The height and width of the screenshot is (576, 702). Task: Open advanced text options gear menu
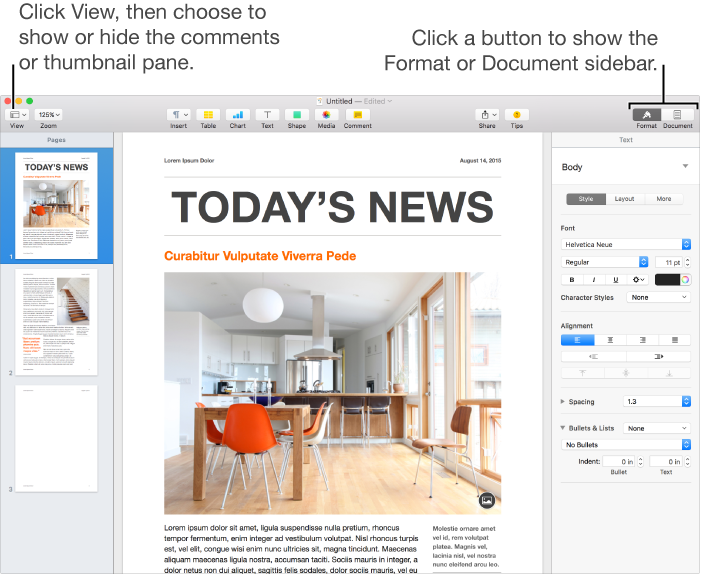pos(638,280)
